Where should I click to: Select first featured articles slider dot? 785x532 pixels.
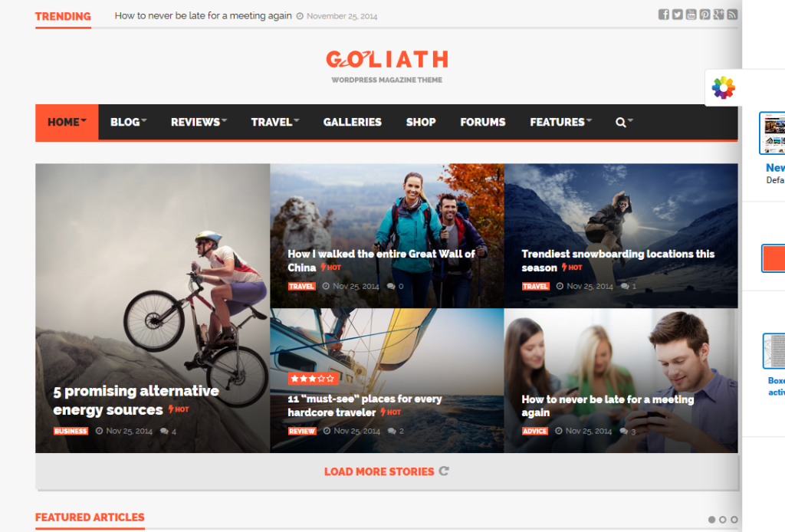[x=711, y=520]
